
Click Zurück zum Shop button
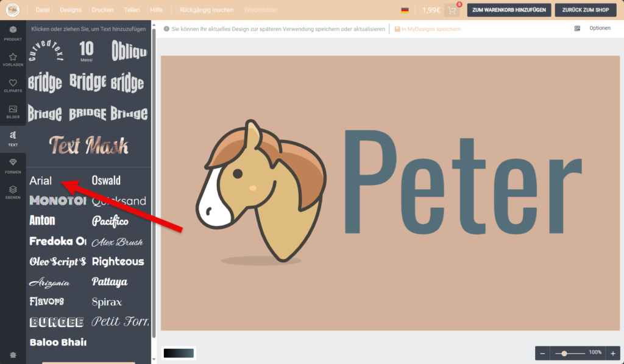[586, 10]
